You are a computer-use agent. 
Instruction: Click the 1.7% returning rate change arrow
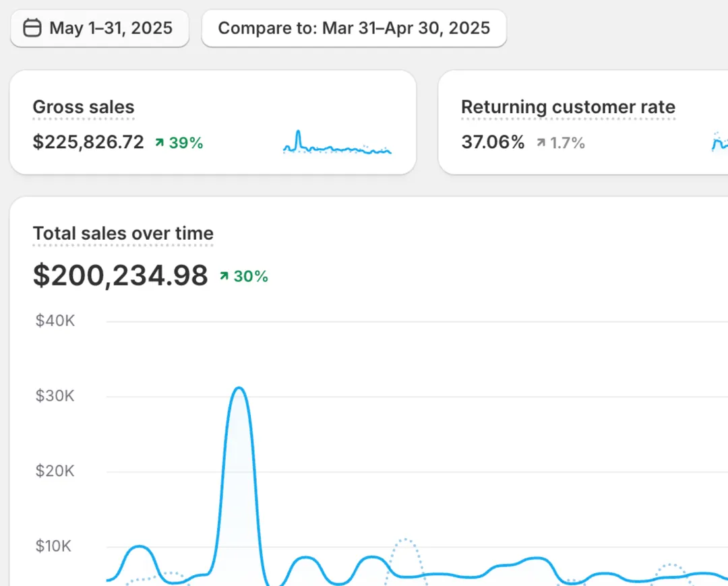(541, 143)
